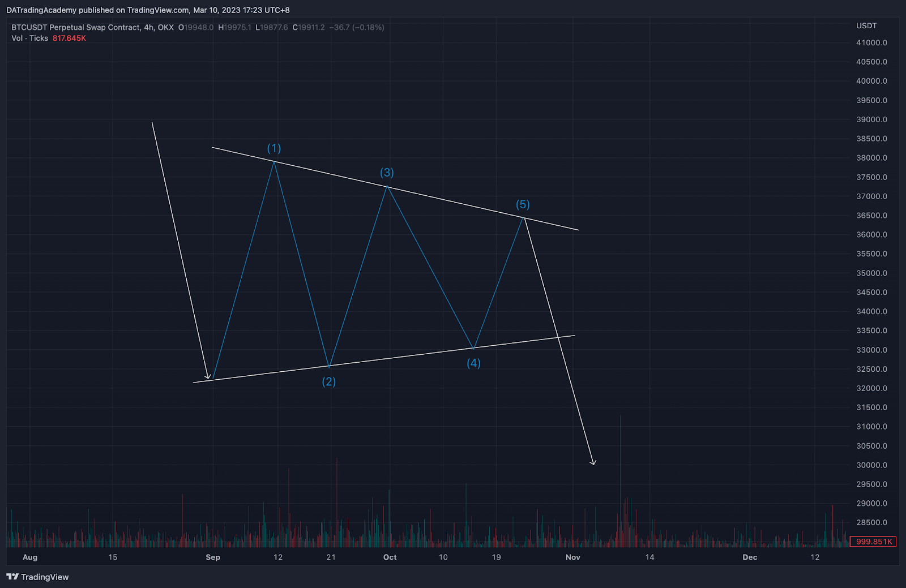906x588 pixels.
Task: Click the close value C19911.2
Action: (309, 27)
